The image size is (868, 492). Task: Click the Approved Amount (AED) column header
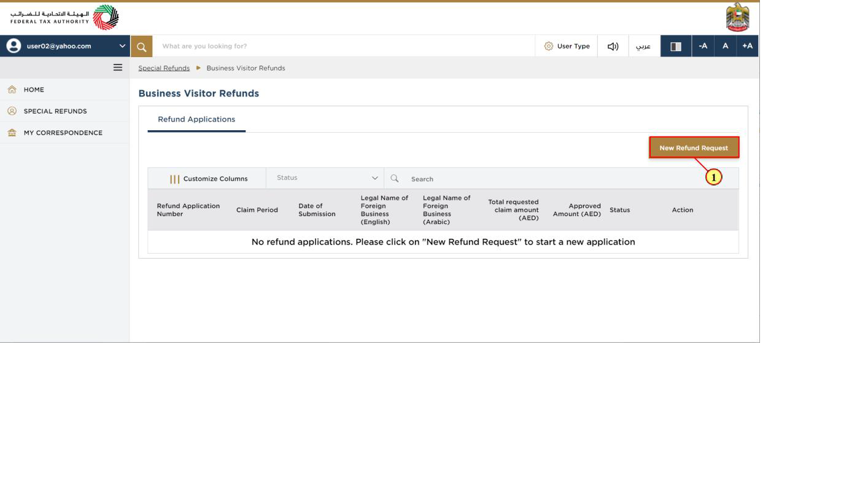click(576, 210)
